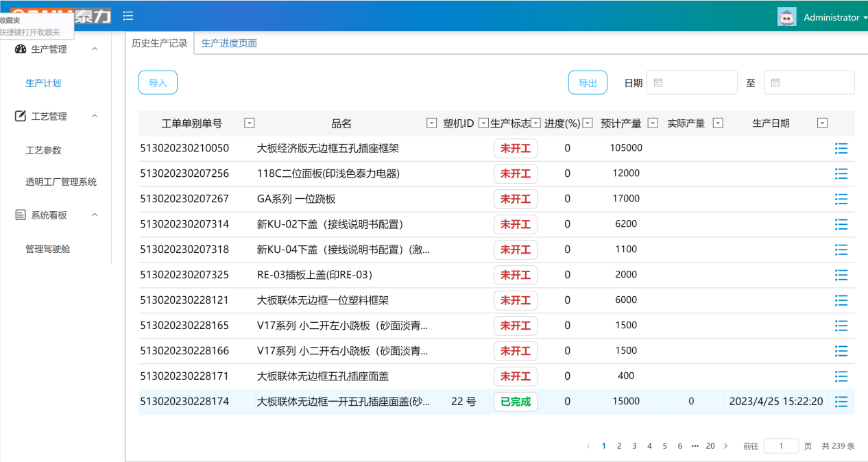Open row menu for order 513020230228166
Viewport: 868px width, 462px height.
(841, 351)
